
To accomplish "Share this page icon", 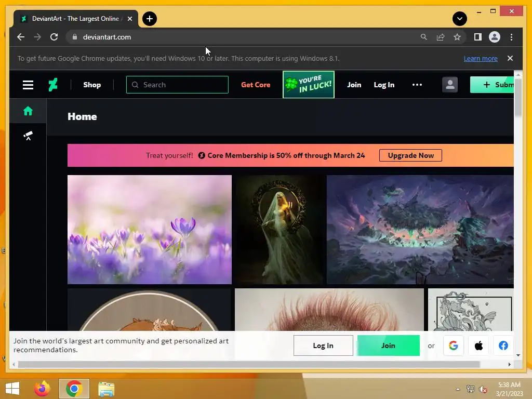I will click(441, 37).
